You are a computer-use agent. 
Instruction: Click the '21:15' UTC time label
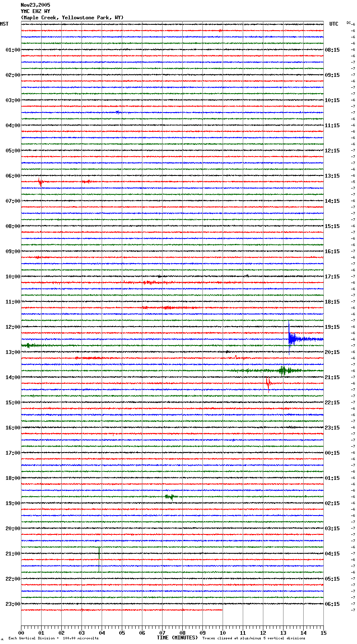point(332,377)
